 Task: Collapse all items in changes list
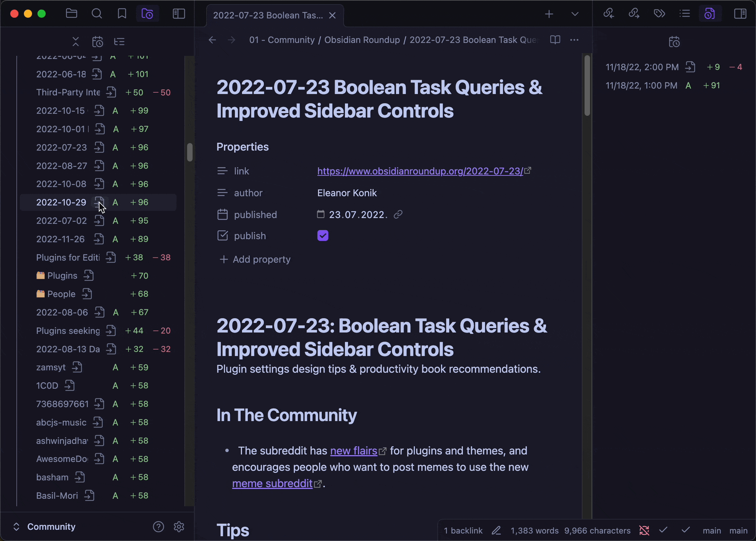pyautogui.click(x=76, y=42)
